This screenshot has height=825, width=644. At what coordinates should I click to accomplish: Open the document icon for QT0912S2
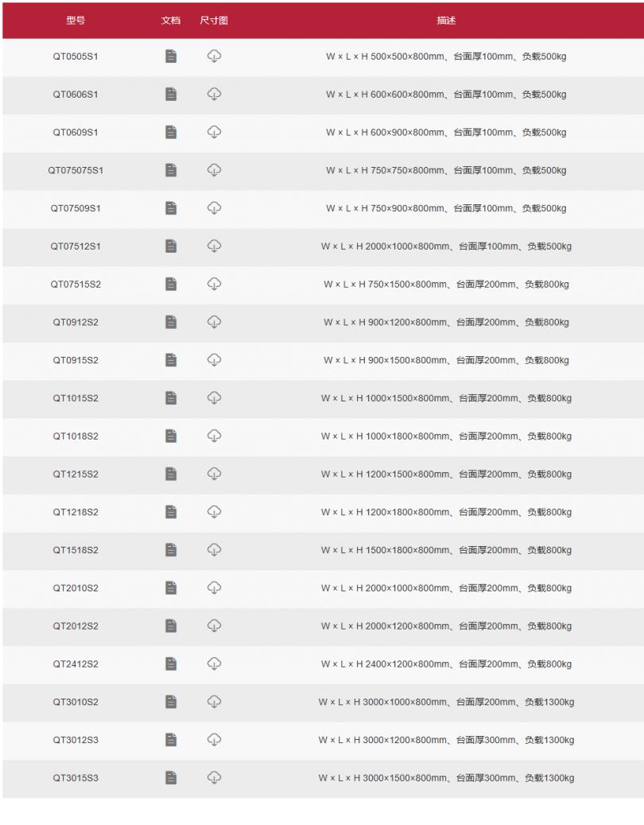pos(171,322)
